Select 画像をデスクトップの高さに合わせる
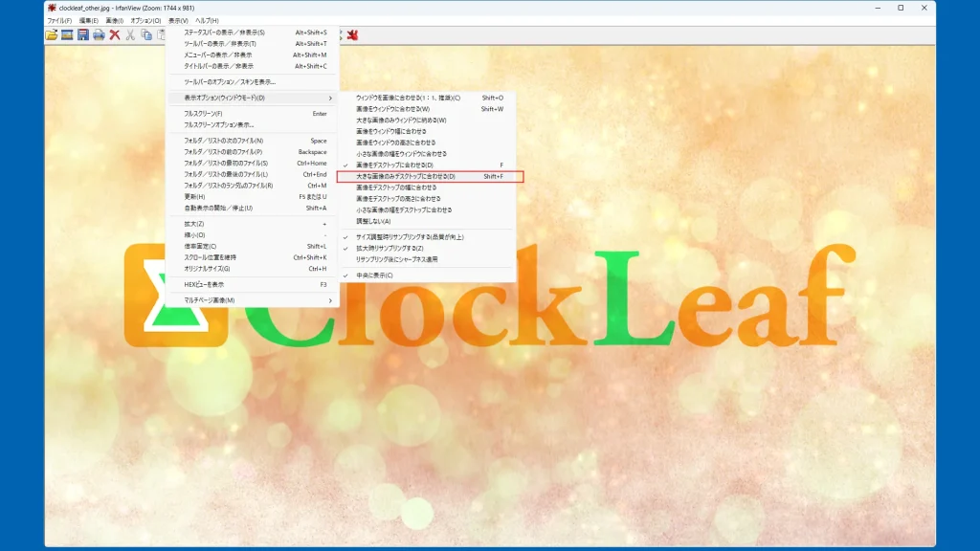The width and height of the screenshot is (980, 551). click(x=428, y=199)
